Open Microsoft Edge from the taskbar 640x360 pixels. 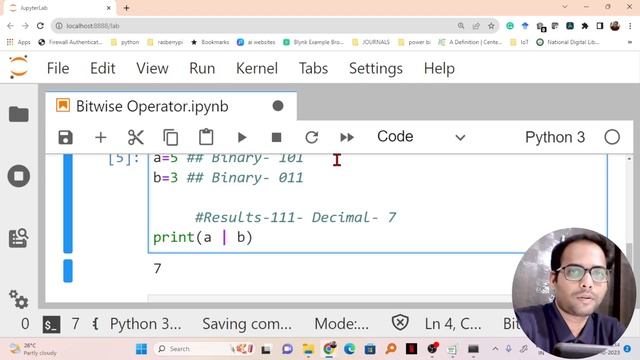tap(349, 349)
